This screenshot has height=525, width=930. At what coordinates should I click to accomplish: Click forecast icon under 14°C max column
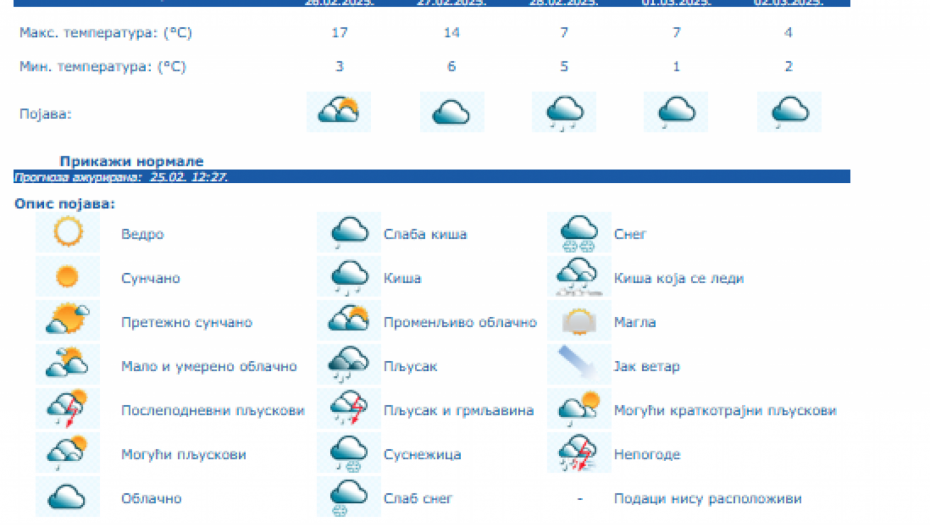click(452, 112)
